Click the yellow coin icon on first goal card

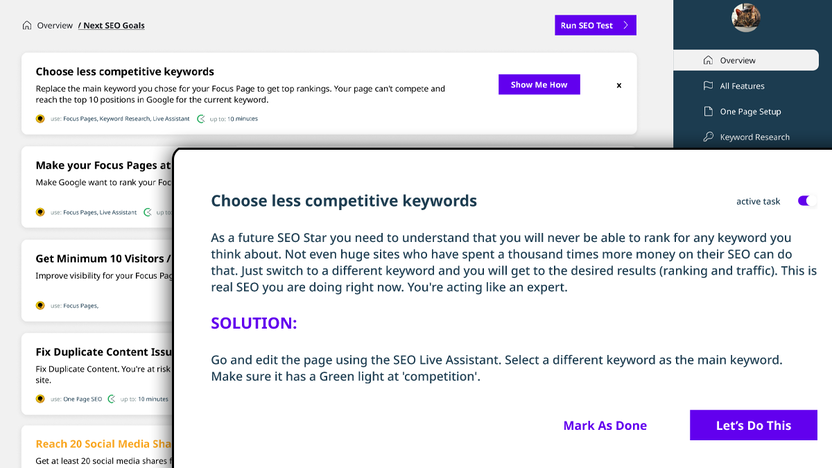tap(40, 118)
